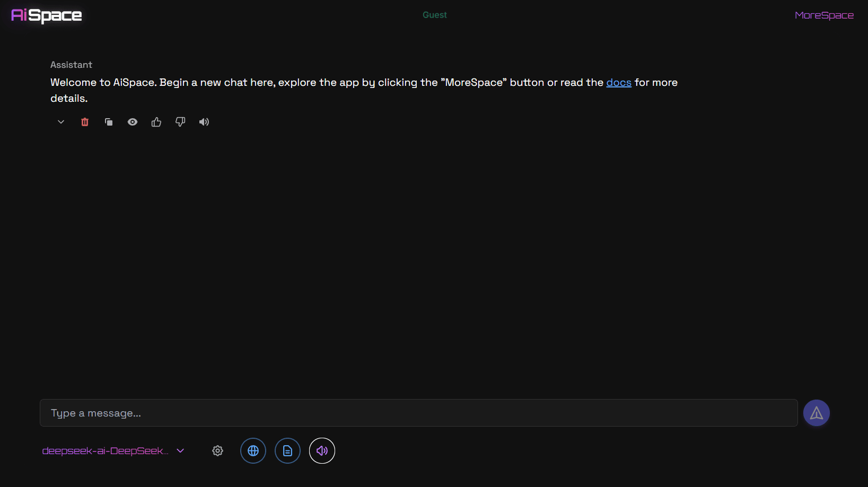Click the Guest user label
Viewport: 868px width, 487px height.
(434, 15)
